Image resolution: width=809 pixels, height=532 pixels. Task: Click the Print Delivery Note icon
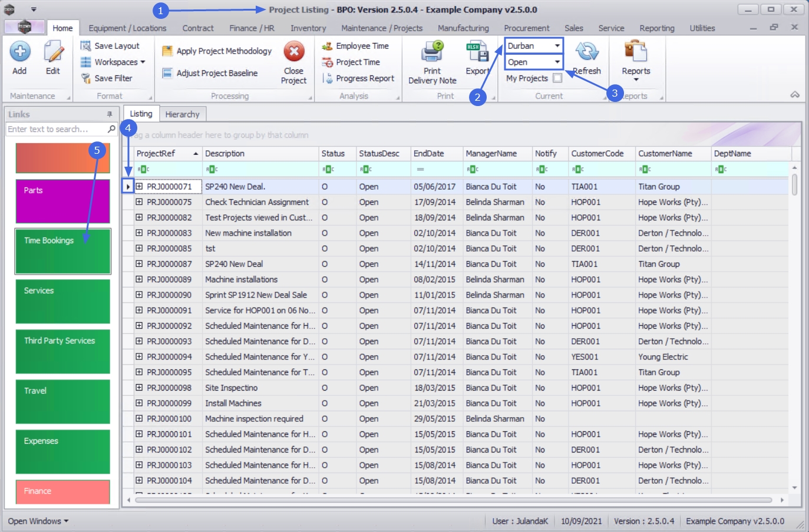(432, 52)
